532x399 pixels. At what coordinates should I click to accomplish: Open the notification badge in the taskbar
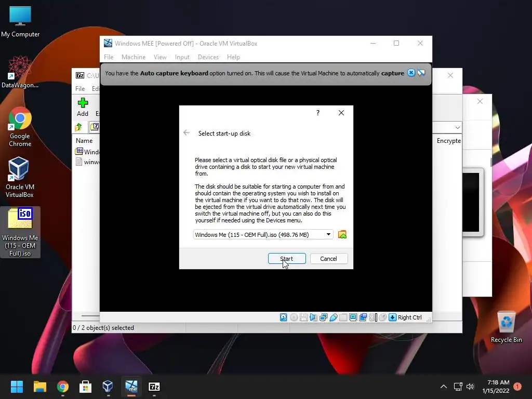tap(517, 387)
